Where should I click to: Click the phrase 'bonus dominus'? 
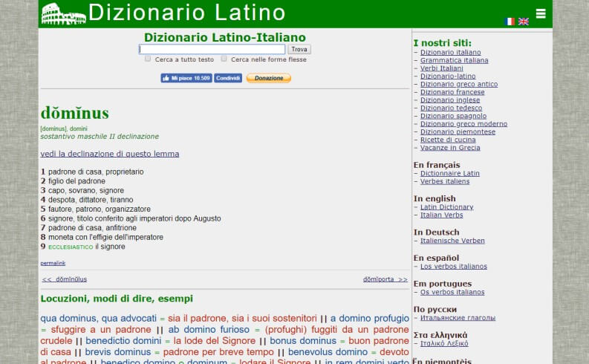303,341
